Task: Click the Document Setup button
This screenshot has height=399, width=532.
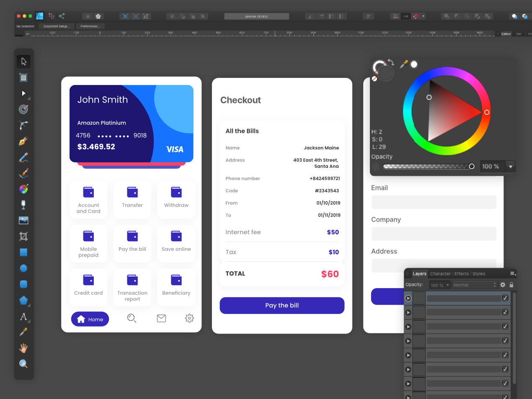Action: tap(57, 26)
